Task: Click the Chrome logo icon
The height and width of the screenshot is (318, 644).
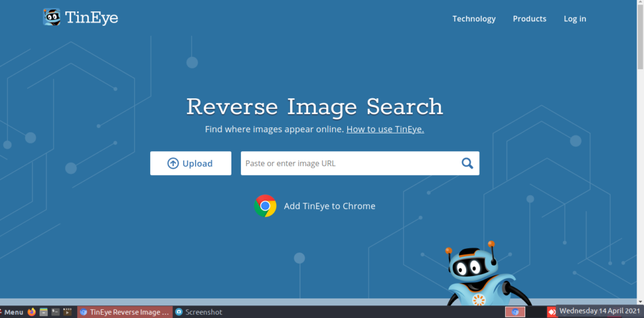Action: click(x=265, y=206)
